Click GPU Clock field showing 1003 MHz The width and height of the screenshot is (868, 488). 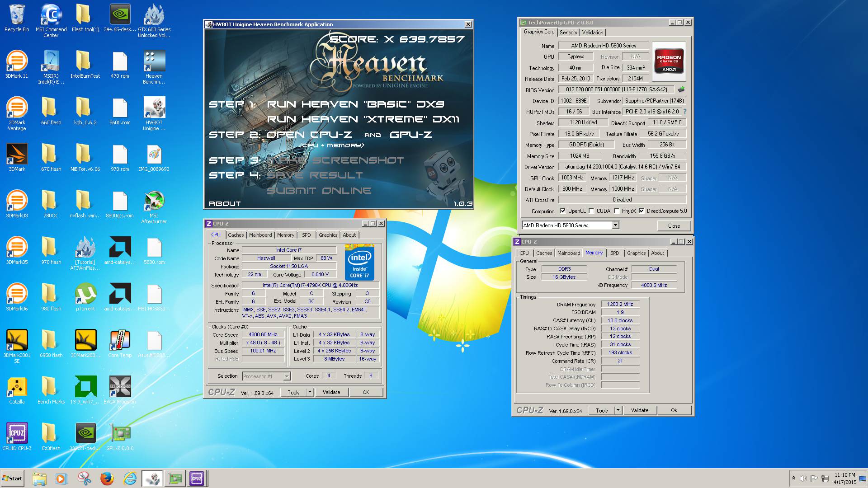(x=572, y=178)
